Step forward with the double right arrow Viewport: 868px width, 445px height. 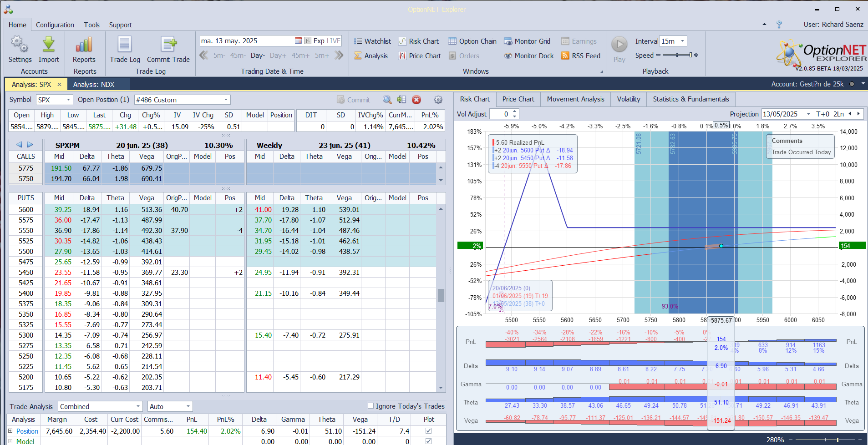click(339, 55)
